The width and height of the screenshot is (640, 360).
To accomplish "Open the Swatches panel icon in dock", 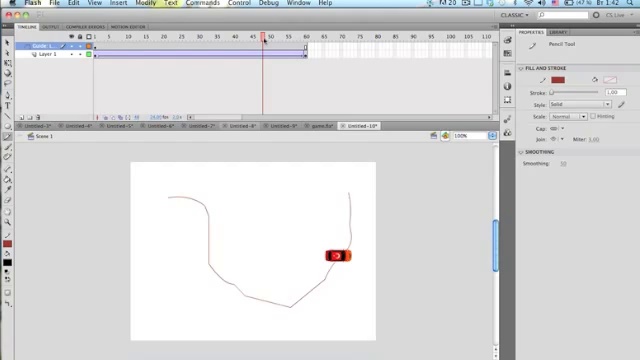I will [x=507, y=53].
